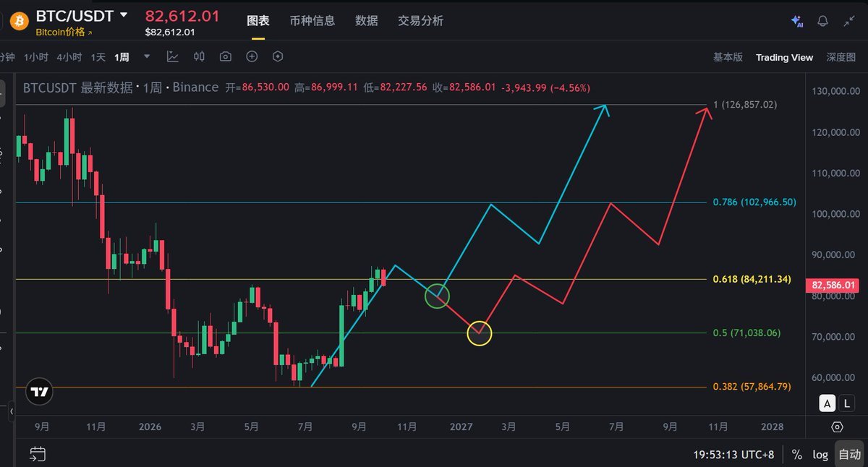This screenshot has height=467, width=868.
Task: Click the axis settings gear icon
Action: coord(838,427)
